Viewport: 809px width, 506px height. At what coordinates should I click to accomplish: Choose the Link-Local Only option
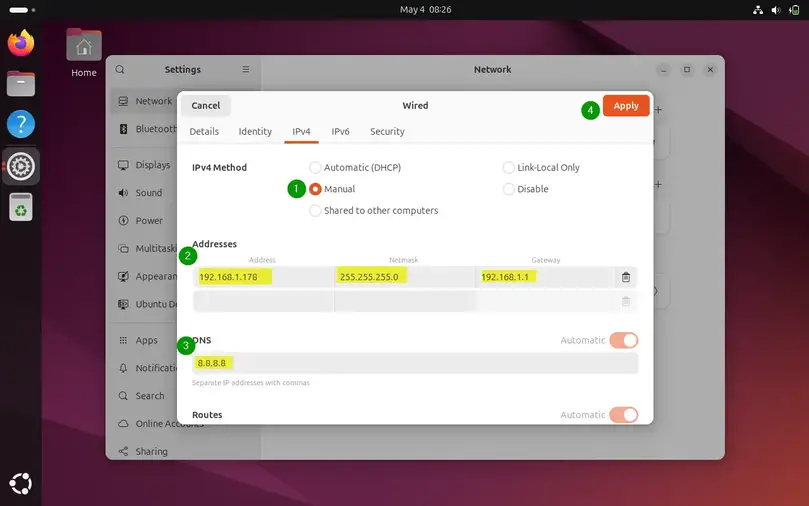click(x=509, y=168)
